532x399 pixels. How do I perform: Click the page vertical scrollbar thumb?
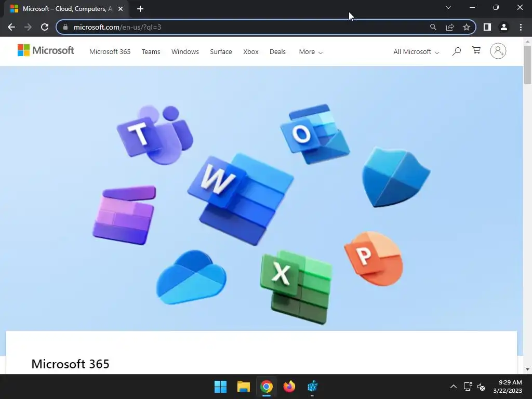(527, 65)
